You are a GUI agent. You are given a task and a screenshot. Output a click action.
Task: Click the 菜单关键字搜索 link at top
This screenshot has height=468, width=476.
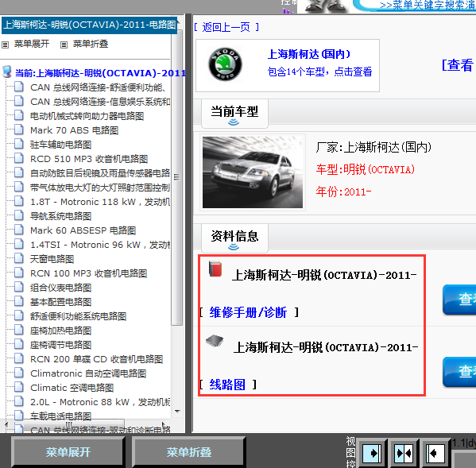pyautogui.click(x=428, y=5)
